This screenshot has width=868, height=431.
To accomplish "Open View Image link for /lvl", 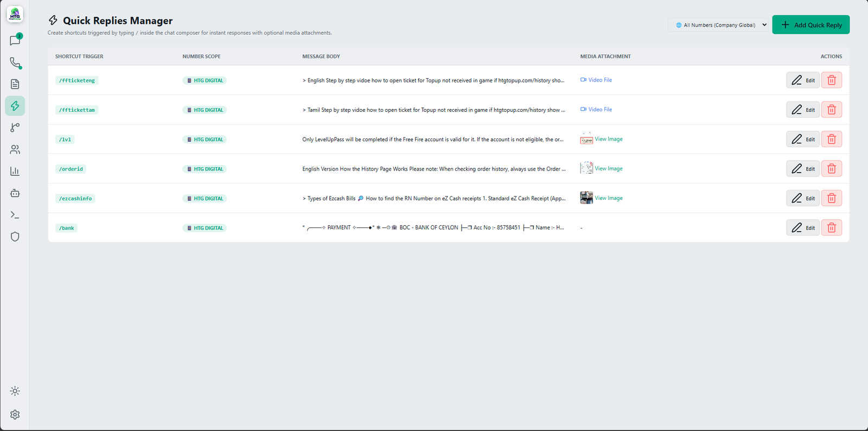I will pos(609,139).
